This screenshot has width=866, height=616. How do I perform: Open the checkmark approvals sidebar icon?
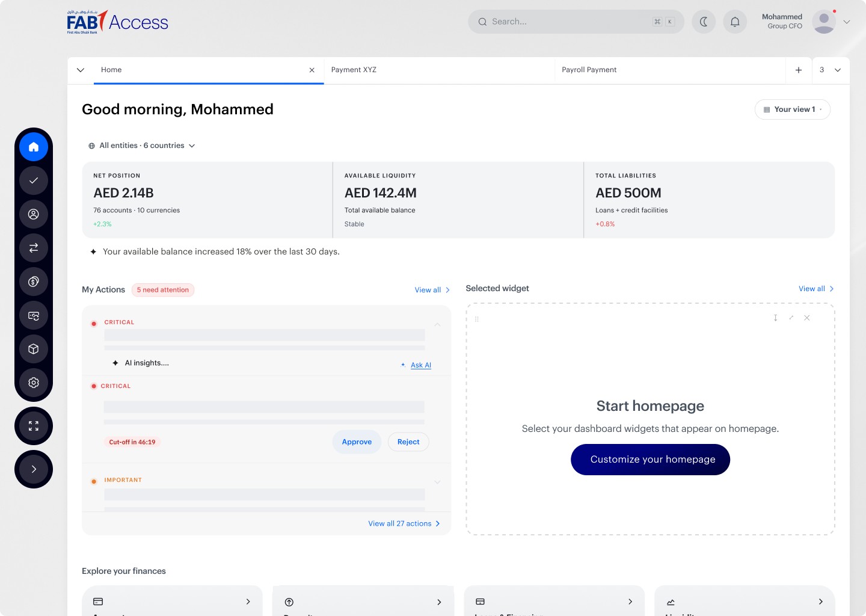coord(34,180)
